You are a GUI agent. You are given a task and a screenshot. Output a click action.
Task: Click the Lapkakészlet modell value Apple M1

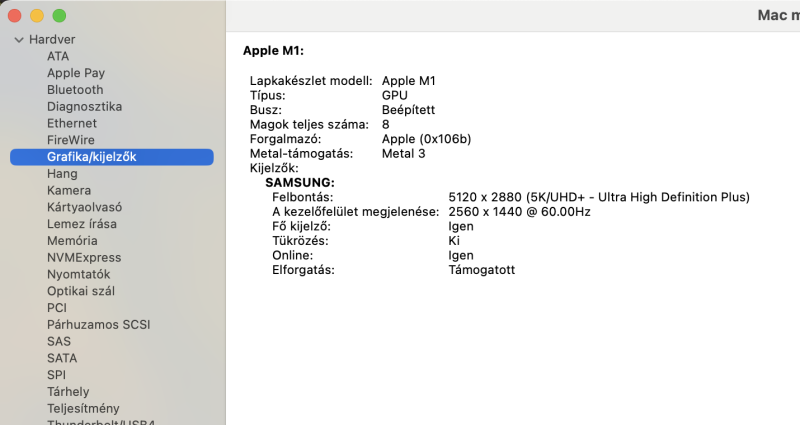coord(409,81)
